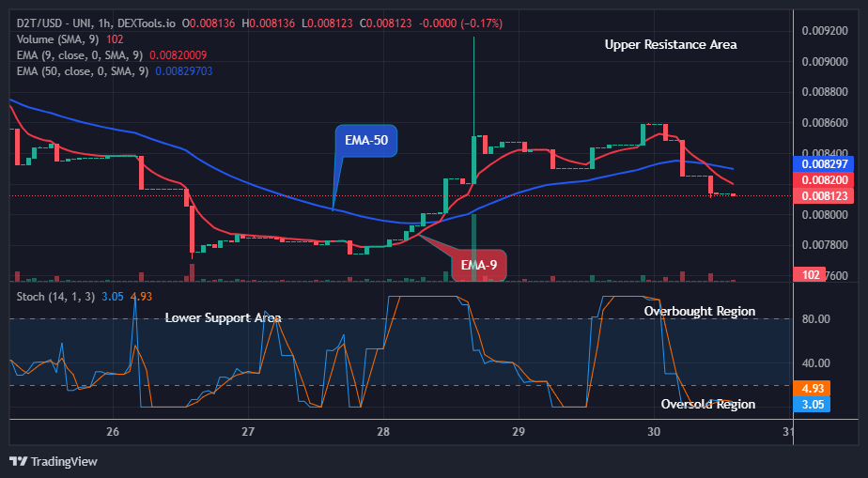868x478 pixels.
Task: Click the 102 volume tag on axis
Action: coord(811,274)
